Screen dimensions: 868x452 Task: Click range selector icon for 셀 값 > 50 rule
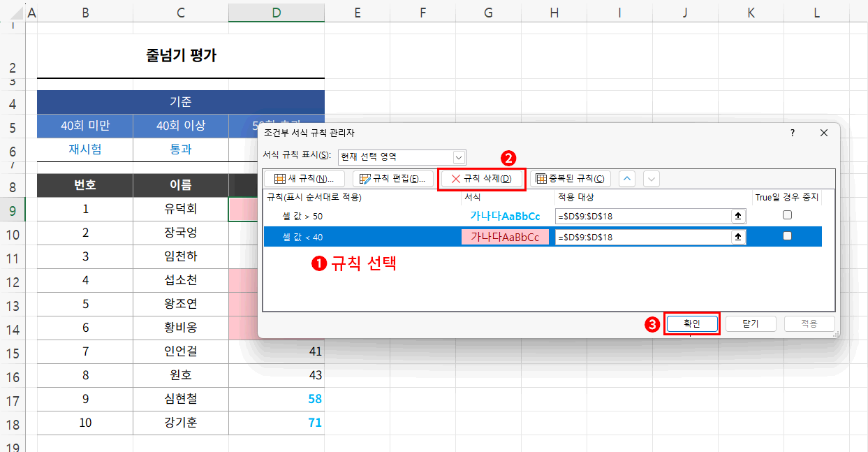pos(738,217)
